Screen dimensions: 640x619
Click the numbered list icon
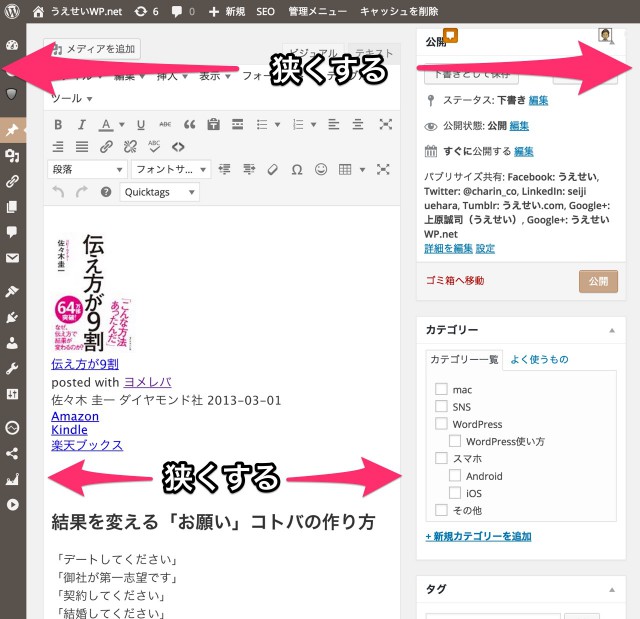tap(298, 124)
